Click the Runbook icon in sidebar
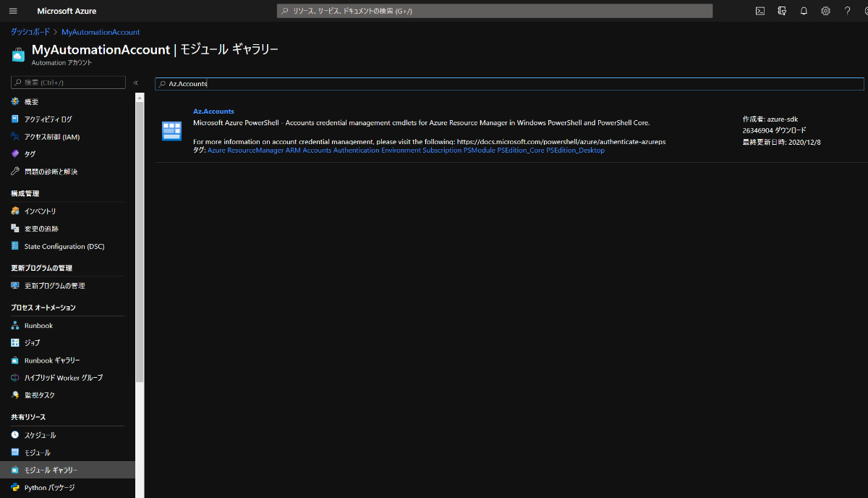This screenshot has height=498, width=868. click(x=15, y=326)
